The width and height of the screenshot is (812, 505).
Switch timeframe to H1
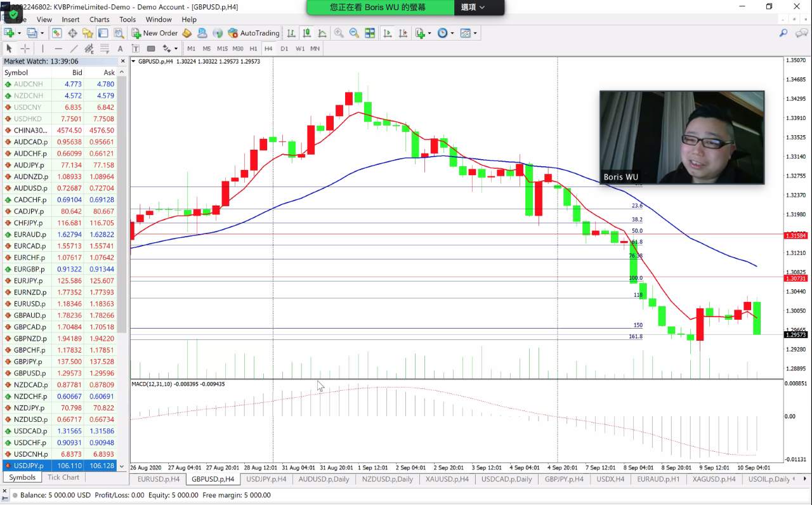tap(253, 48)
